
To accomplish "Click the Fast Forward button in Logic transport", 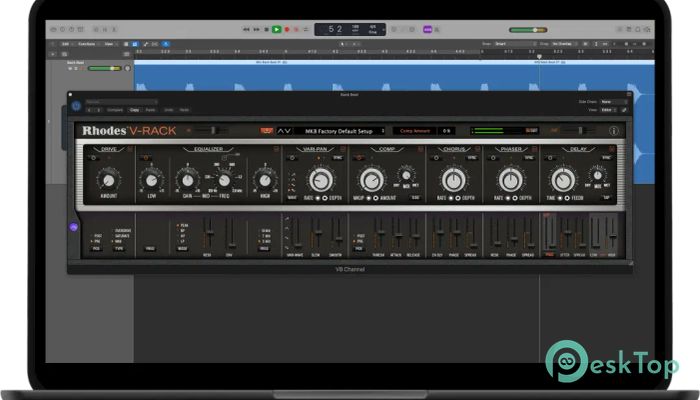I will click(256, 29).
